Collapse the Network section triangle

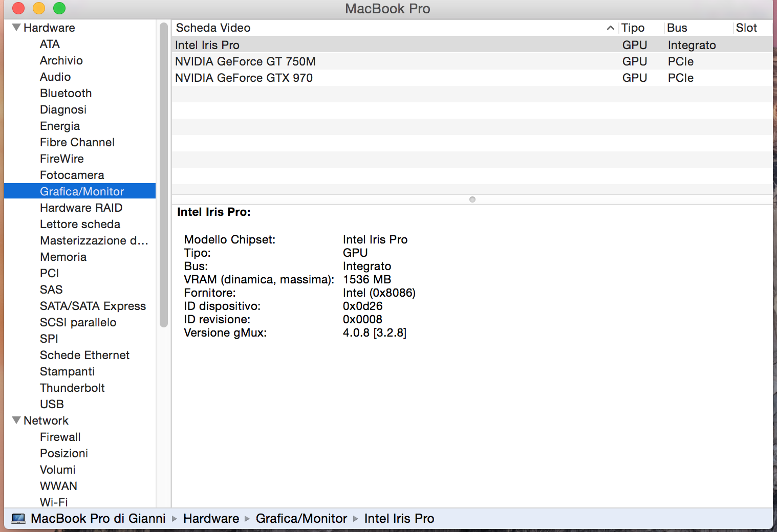coord(16,420)
